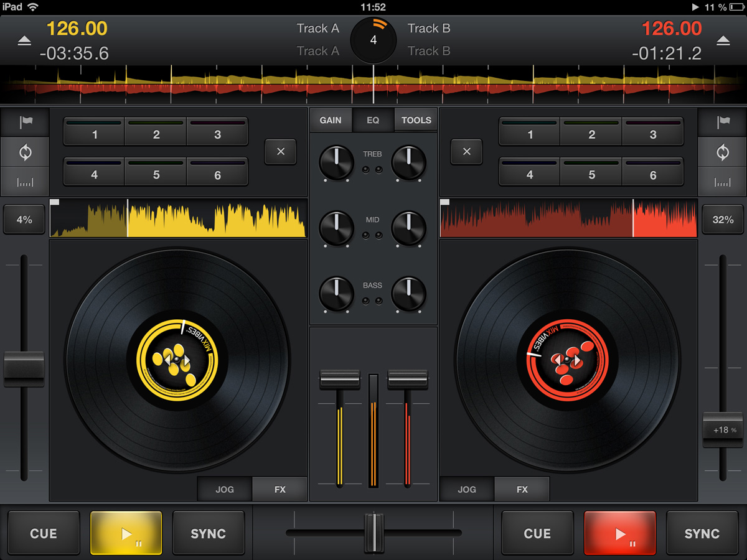Tap the 4% pitch range button
This screenshot has height=560, width=747.
(24, 220)
